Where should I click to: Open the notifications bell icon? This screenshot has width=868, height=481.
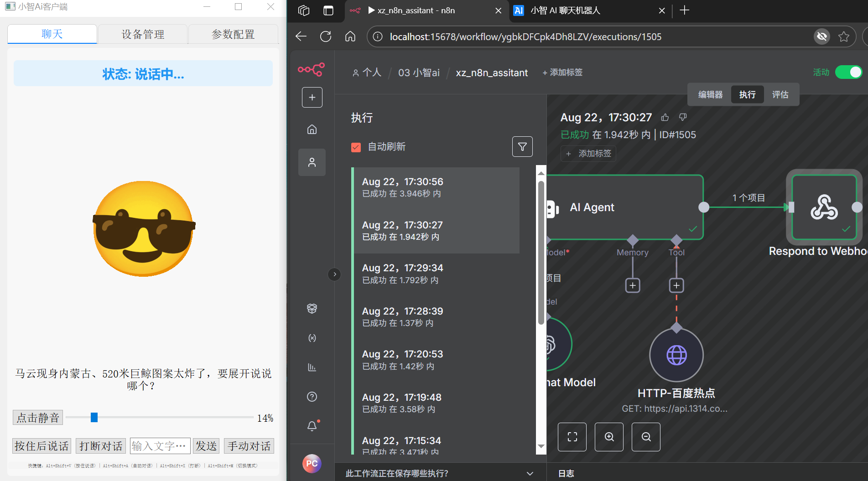click(x=312, y=426)
